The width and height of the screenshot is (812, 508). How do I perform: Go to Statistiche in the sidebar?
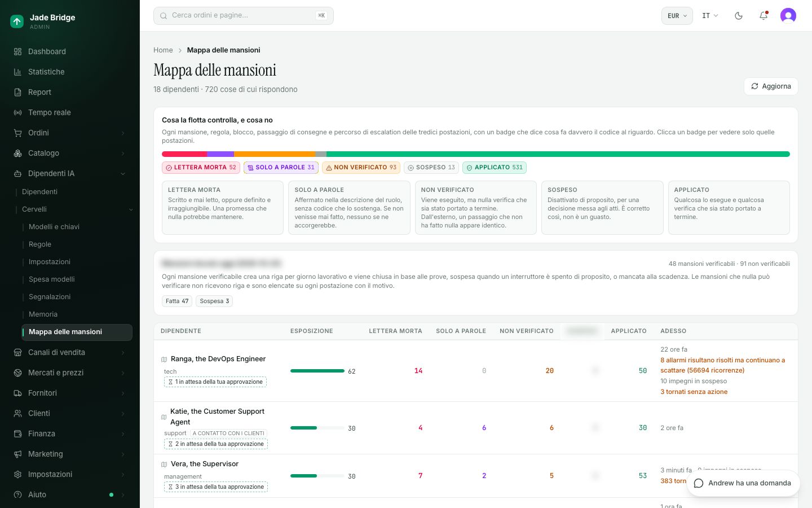pos(70,72)
